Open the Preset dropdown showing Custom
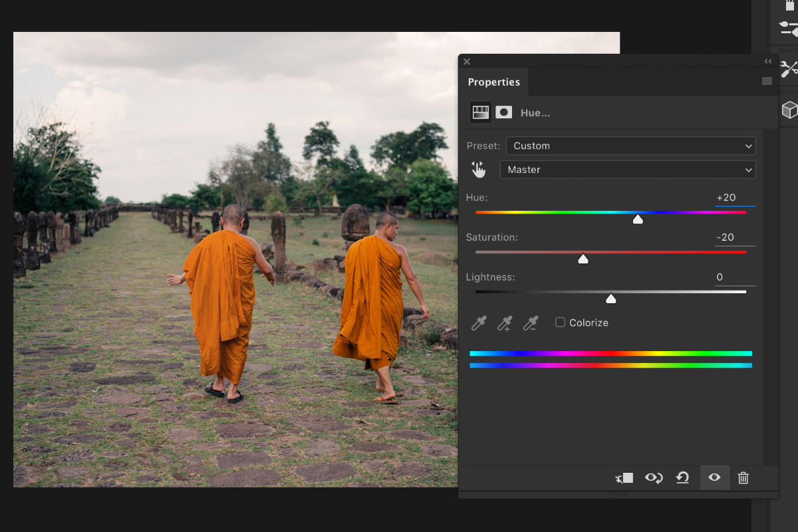This screenshot has width=798, height=532. coord(630,146)
